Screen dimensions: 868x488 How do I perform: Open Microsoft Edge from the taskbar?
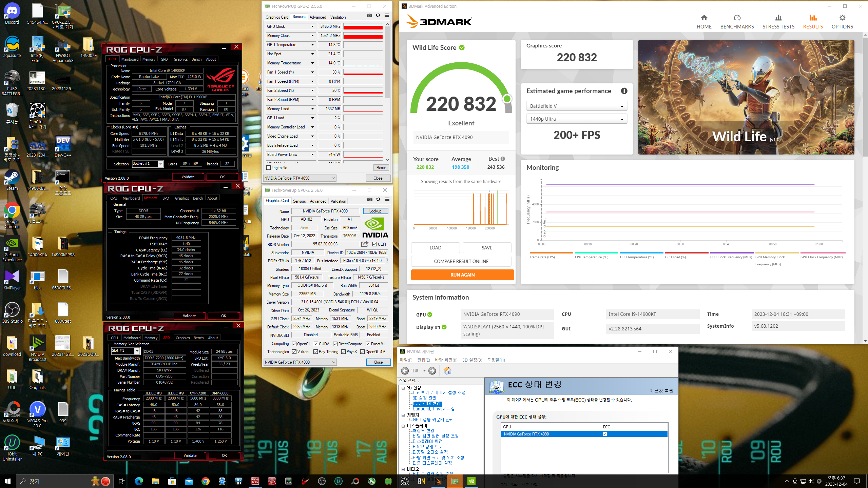click(139, 481)
